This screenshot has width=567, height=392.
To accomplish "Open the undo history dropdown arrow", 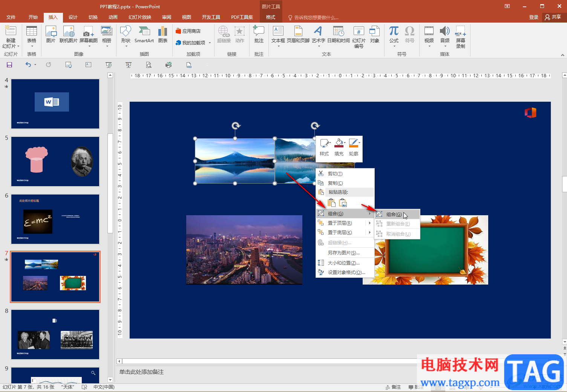I will (x=35, y=65).
